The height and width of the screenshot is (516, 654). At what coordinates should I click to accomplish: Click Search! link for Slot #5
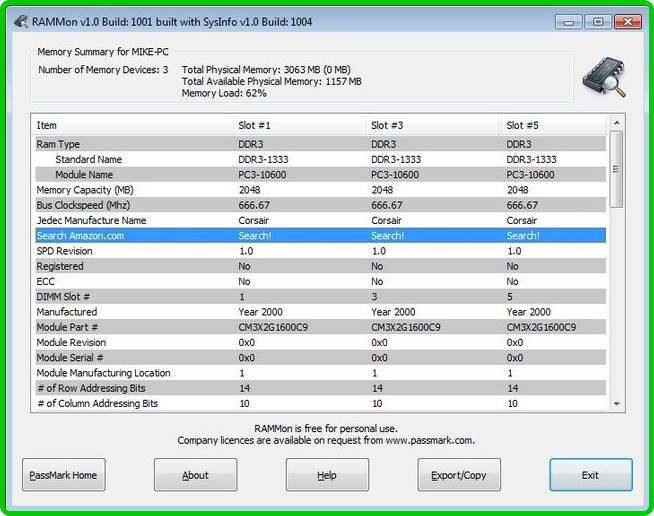(523, 236)
